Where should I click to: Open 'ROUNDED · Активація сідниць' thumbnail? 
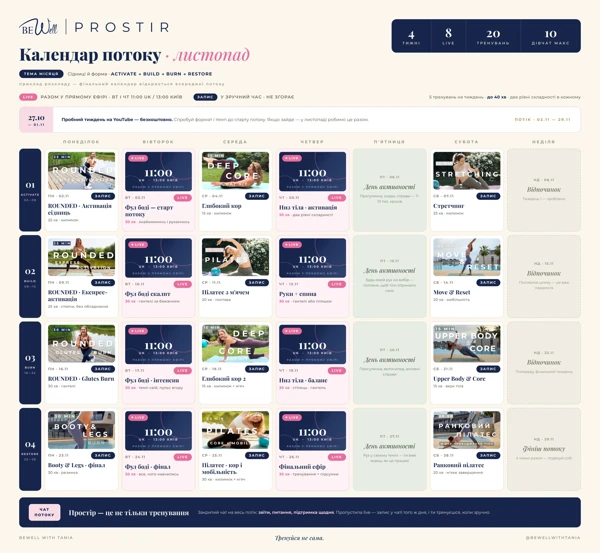click(81, 171)
